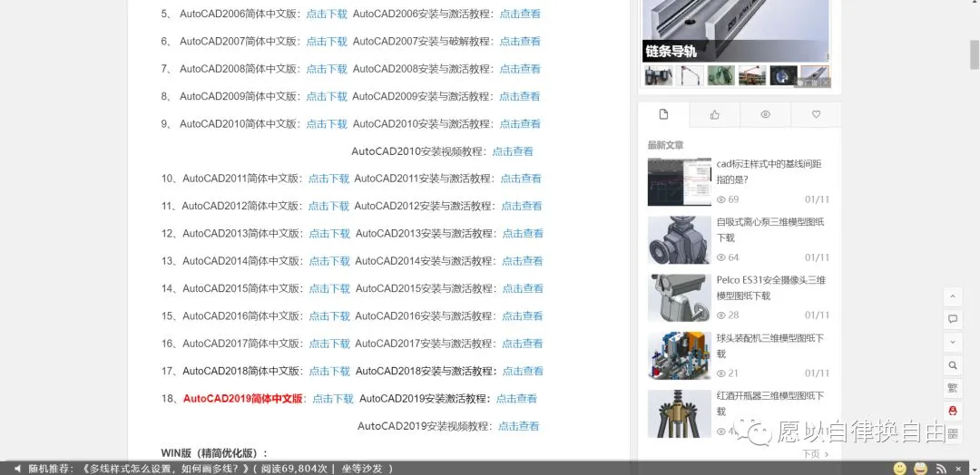Screen dimensions: 980x475
Task: Switch to the heart favorites tab
Action: click(x=816, y=114)
